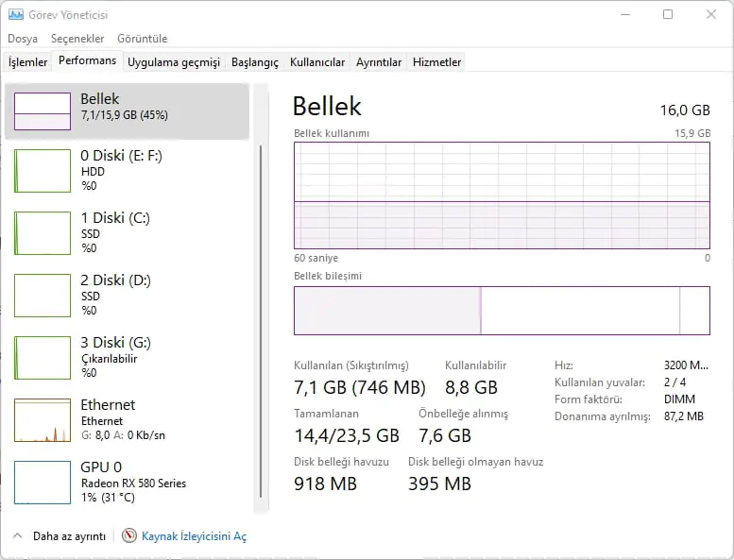Switch to the İşlemler tab
The height and width of the screenshot is (560, 734).
pos(28,62)
